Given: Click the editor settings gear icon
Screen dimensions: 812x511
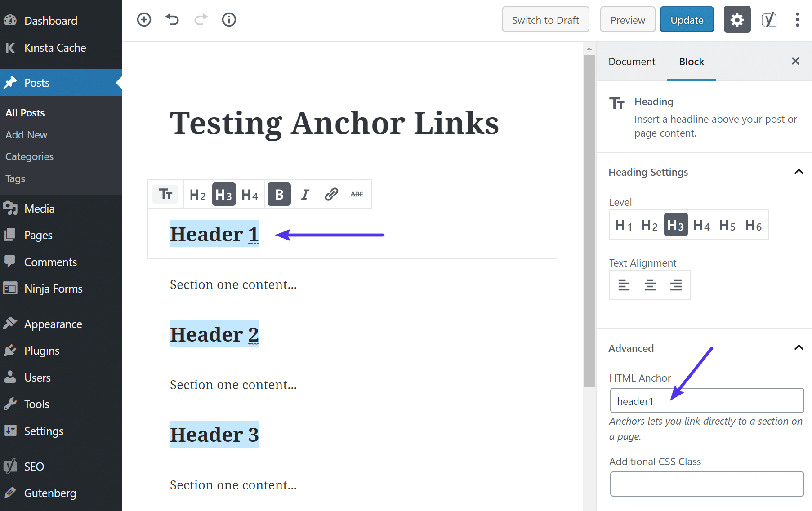Looking at the screenshot, I should 737,19.
